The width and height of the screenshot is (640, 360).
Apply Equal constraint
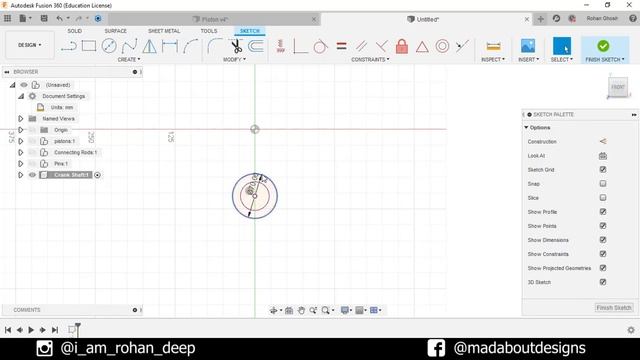tap(342, 46)
